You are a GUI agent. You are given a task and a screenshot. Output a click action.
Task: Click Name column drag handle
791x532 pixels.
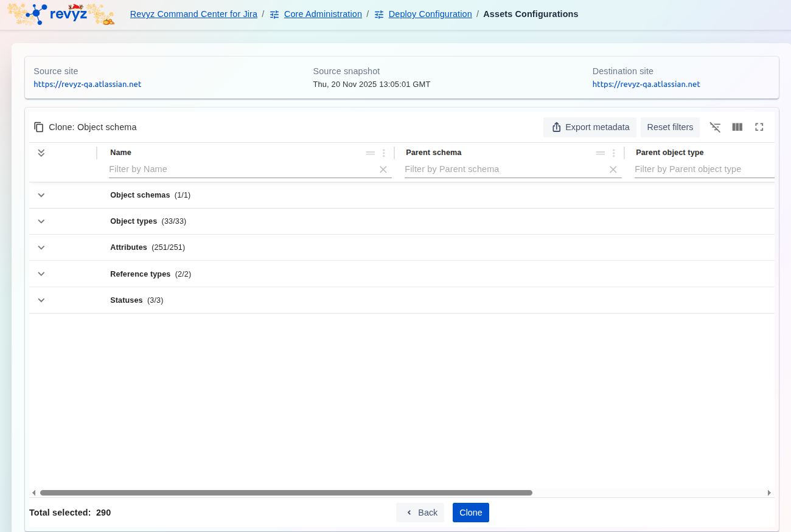click(370, 153)
